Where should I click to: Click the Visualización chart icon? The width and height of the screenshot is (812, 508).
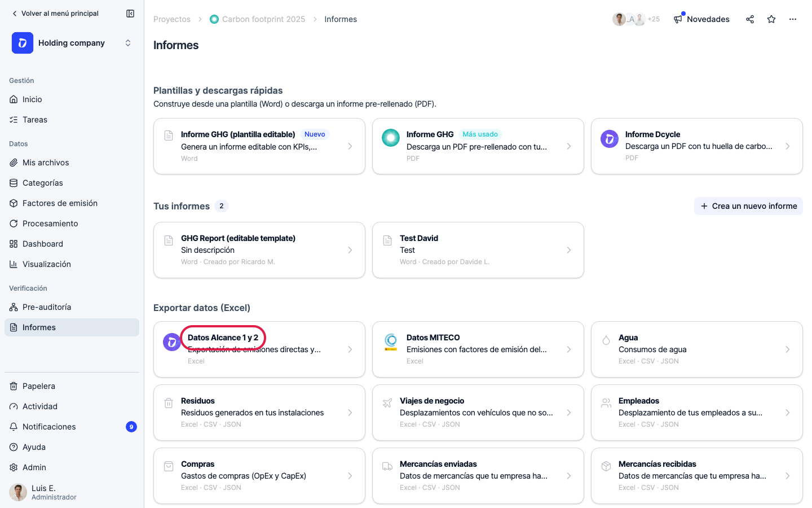(14, 264)
